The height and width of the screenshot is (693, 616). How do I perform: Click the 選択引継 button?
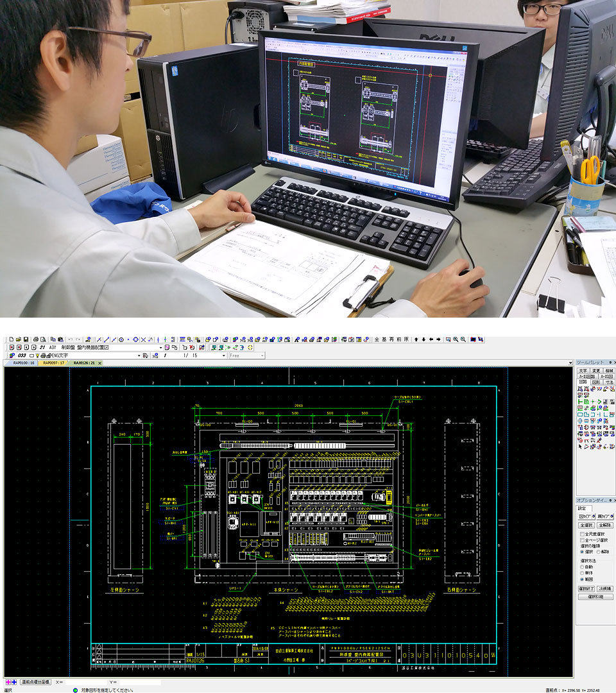point(595,597)
